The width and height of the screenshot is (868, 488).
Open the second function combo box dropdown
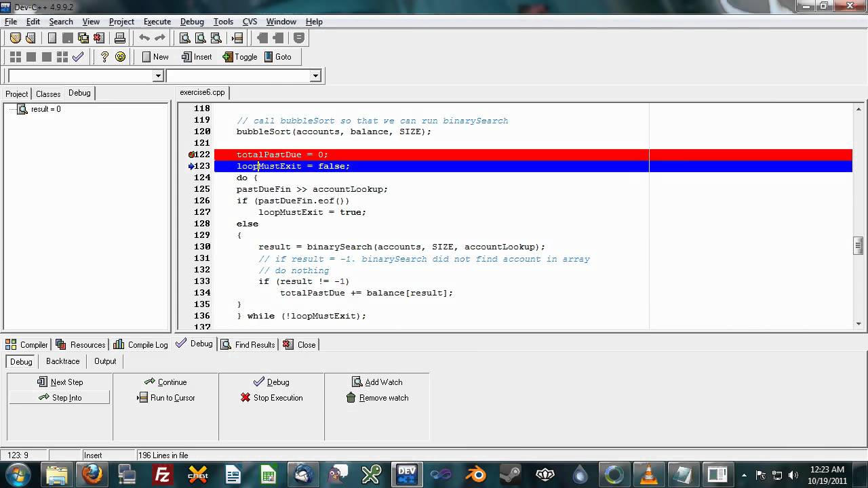[315, 76]
